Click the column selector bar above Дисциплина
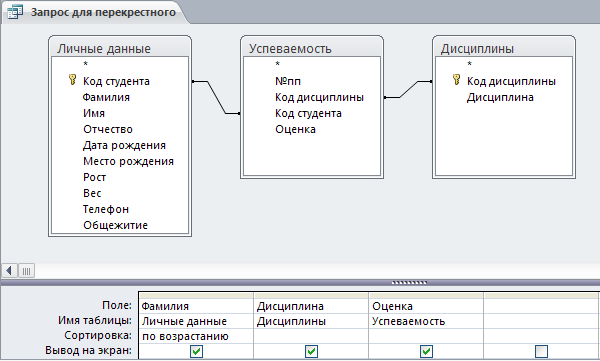 tap(311, 296)
